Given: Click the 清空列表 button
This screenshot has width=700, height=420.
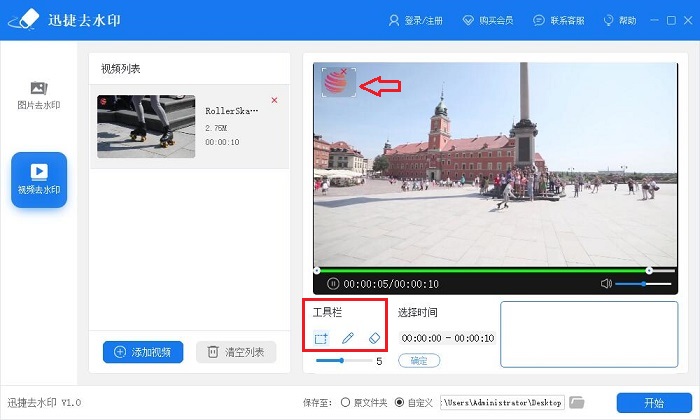Looking at the screenshot, I should click(236, 352).
